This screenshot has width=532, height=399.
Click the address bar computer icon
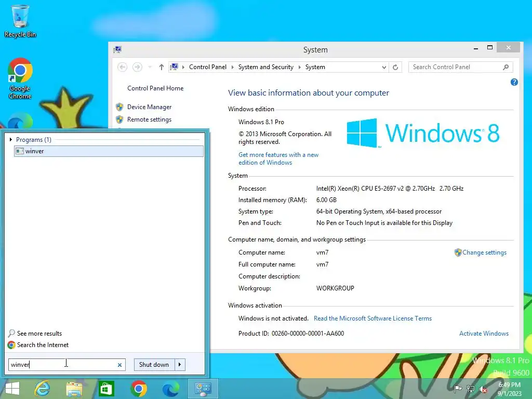[x=174, y=67]
